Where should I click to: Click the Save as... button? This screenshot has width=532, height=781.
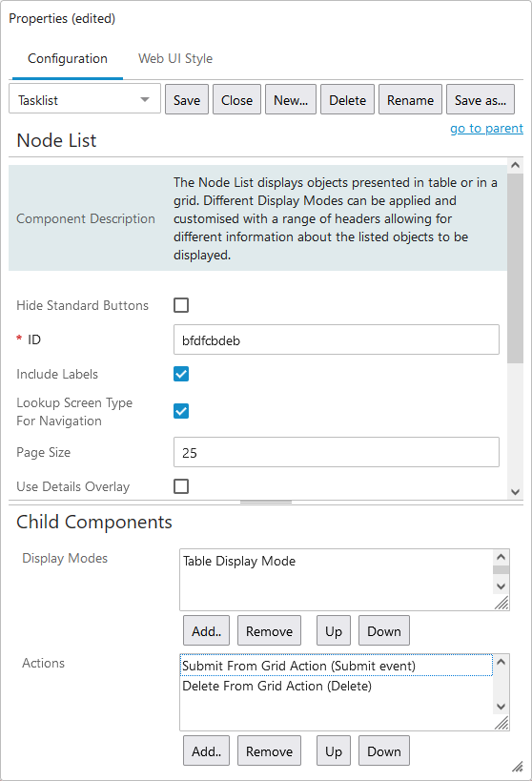point(481,99)
